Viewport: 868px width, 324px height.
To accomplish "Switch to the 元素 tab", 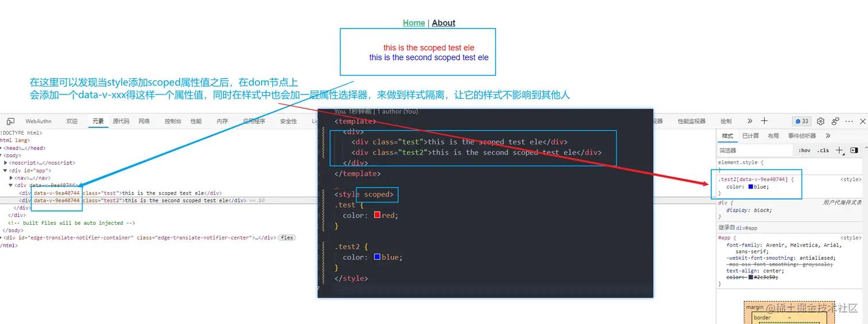I will (x=99, y=122).
